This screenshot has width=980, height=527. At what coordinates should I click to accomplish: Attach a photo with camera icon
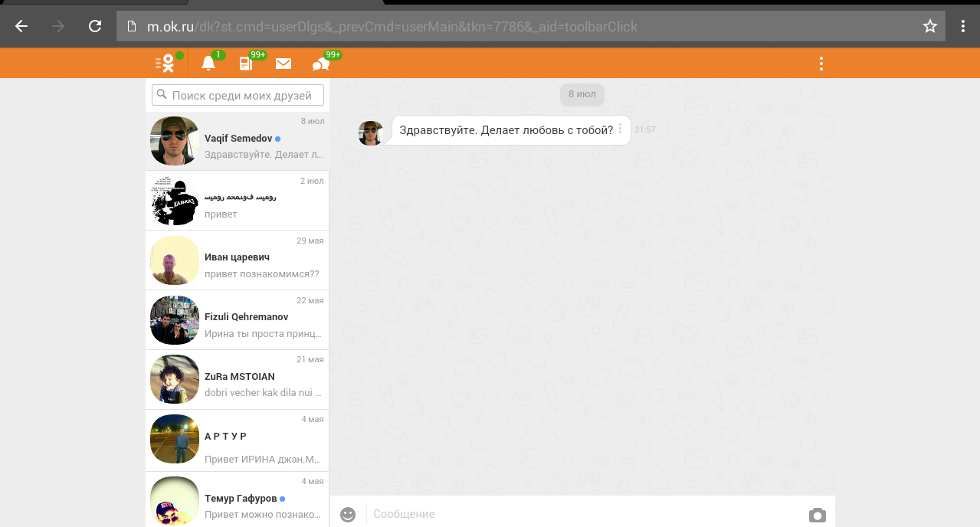coord(817,515)
